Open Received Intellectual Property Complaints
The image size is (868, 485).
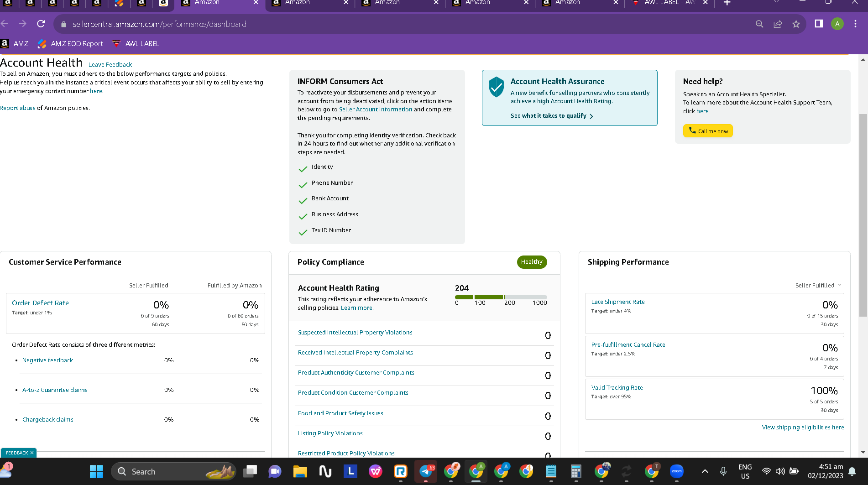coord(355,353)
